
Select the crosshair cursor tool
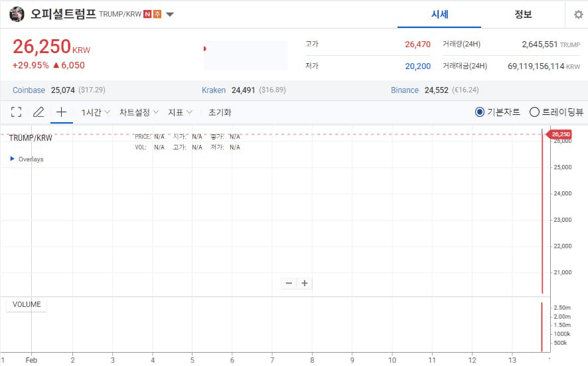(x=61, y=112)
